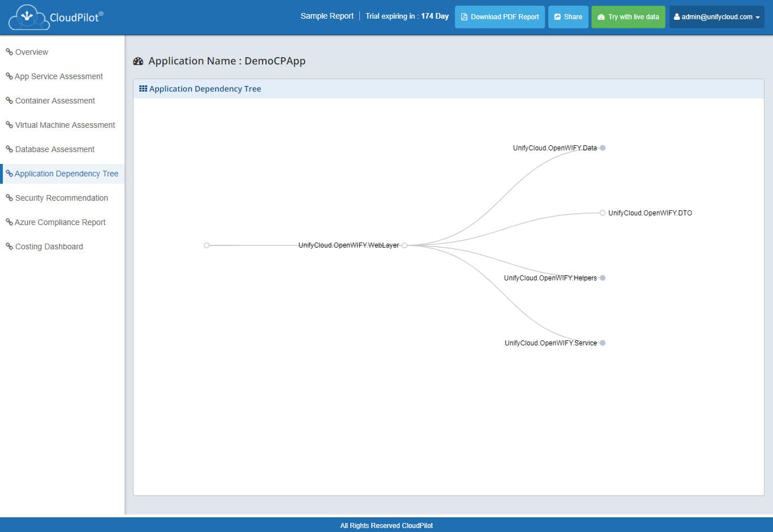Click the link icon beside App Service Assessment
773x532 pixels.
[9, 76]
